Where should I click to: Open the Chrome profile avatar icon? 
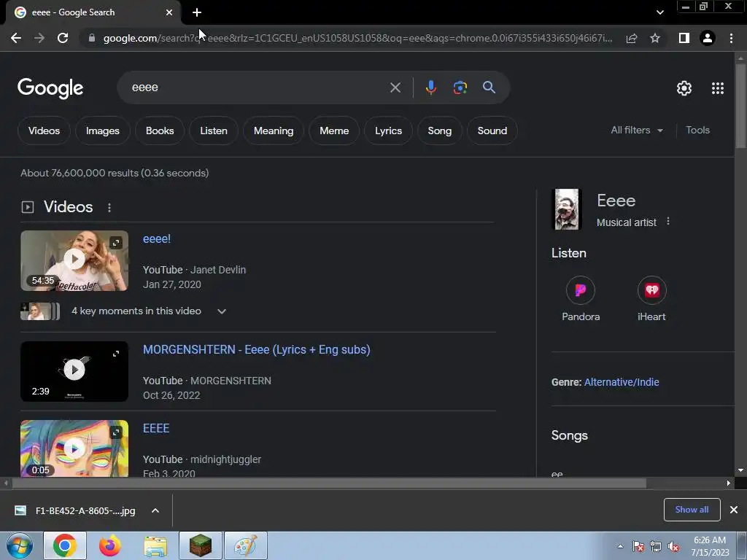click(x=708, y=38)
